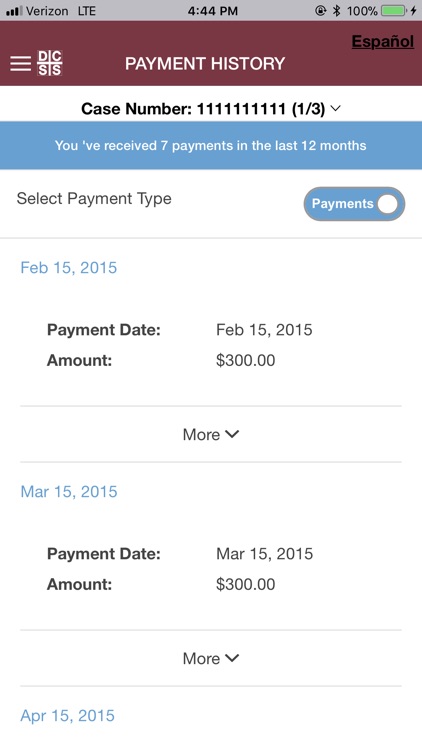Open the hamburger navigation menu
The height and width of the screenshot is (750, 422).
pyautogui.click(x=21, y=64)
